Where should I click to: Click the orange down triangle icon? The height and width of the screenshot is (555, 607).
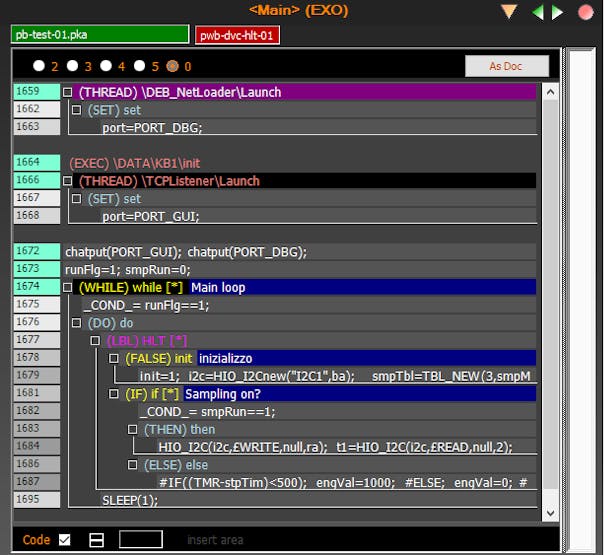click(509, 12)
